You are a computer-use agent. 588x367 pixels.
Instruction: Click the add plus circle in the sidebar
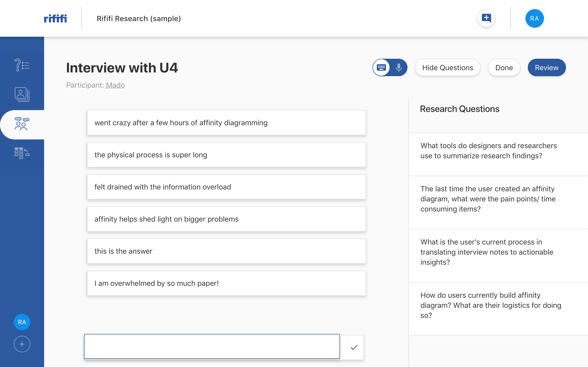click(22, 344)
